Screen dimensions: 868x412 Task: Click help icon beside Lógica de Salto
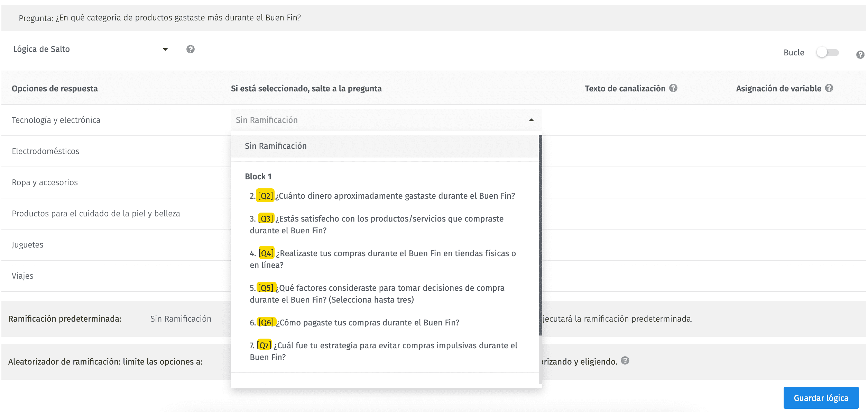[190, 49]
